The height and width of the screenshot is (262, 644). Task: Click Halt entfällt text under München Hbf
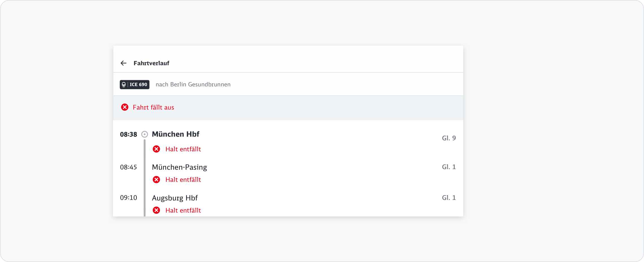click(183, 149)
